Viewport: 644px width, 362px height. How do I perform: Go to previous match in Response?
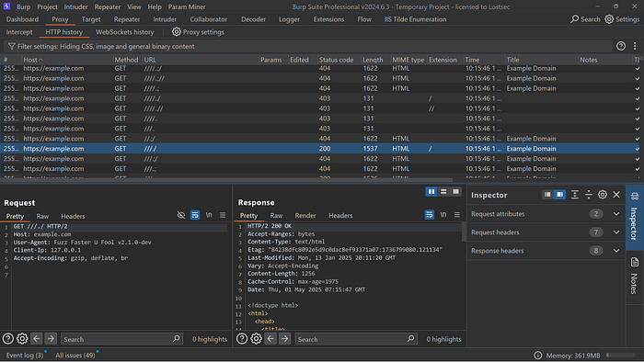coord(270,339)
